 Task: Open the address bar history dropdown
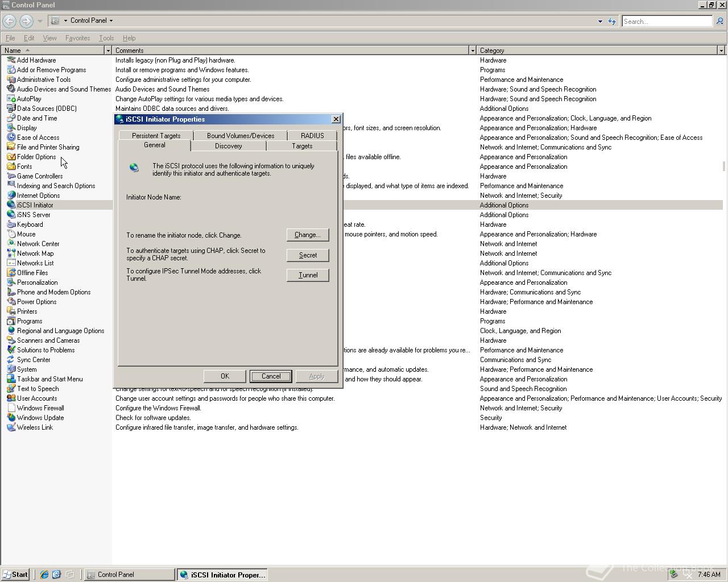point(600,22)
